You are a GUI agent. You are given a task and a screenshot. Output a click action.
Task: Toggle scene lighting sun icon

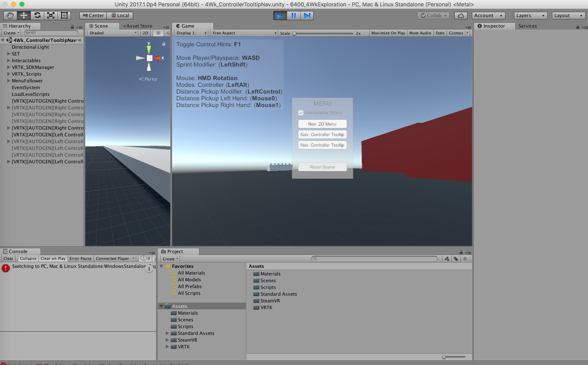tap(158, 33)
